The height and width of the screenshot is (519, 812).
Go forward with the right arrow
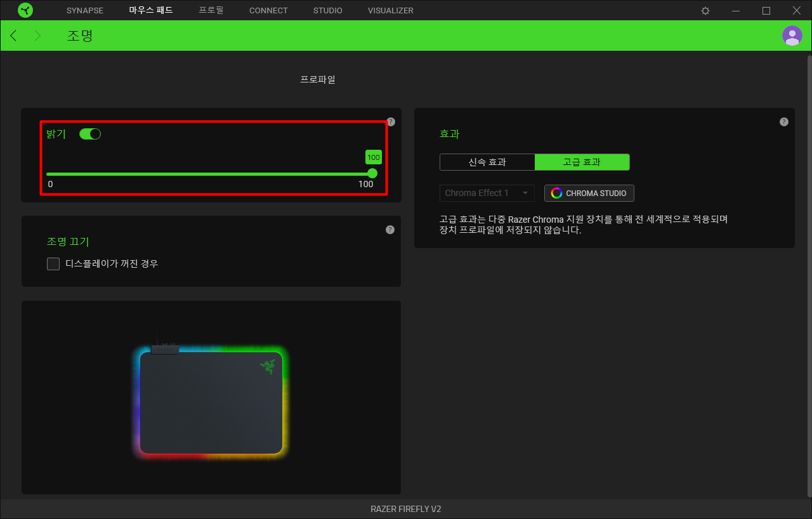(37, 36)
